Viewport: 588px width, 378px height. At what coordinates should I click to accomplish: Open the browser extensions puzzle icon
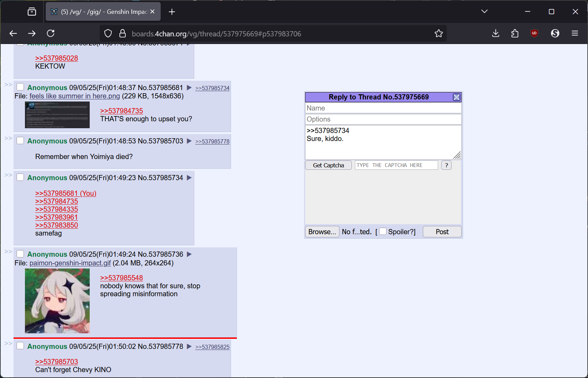pyautogui.click(x=515, y=33)
